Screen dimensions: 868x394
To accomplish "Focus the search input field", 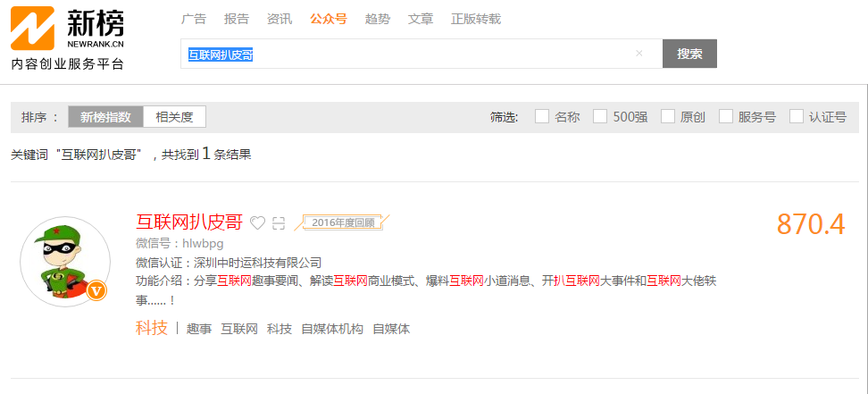I will [x=421, y=54].
